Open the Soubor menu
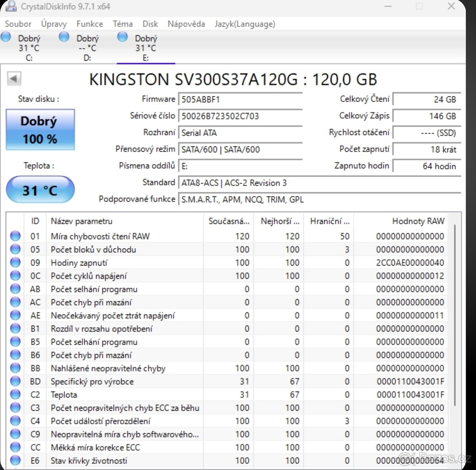 tap(18, 24)
